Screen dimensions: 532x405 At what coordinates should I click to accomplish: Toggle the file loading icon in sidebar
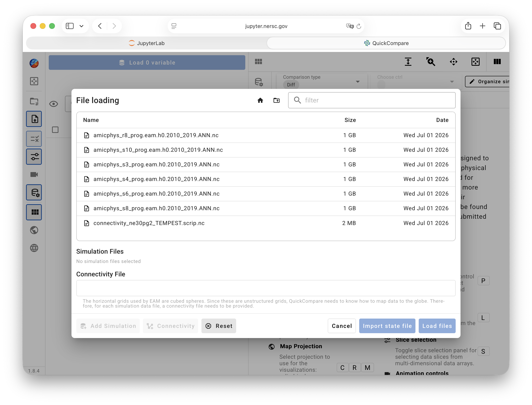[x=34, y=119]
